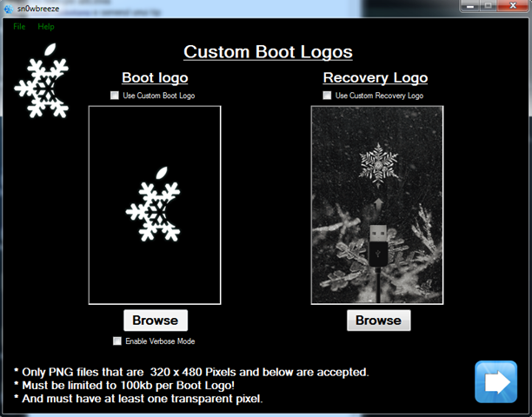This screenshot has width=532, height=417.
Task: Click the transparent pixel requirement note
Action: [138, 399]
